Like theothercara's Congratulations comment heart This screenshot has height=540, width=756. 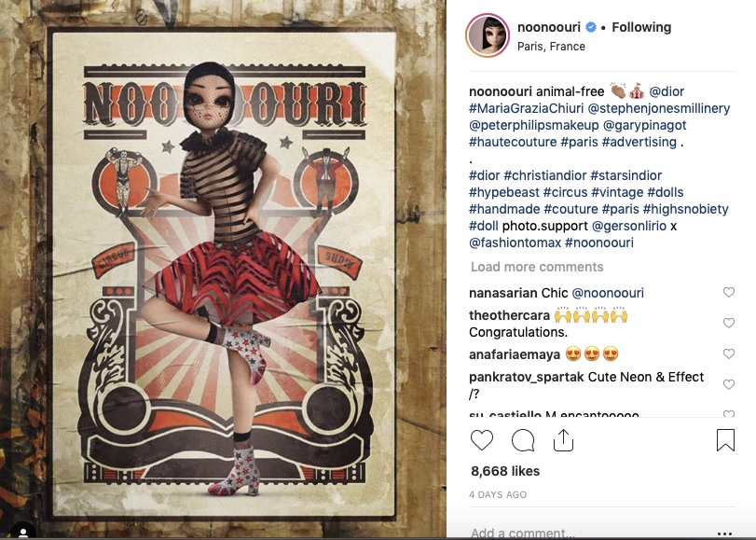[729, 323]
